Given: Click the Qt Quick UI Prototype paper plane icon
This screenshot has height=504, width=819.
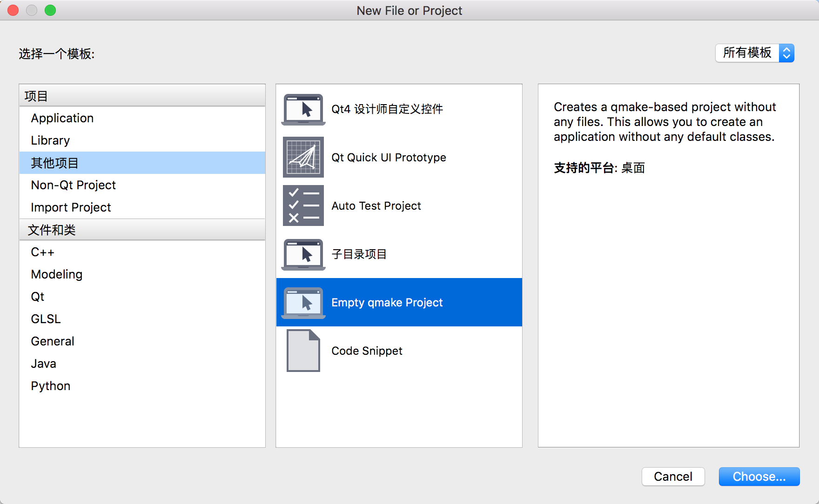Looking at the screenshot, I should point(303,158).
